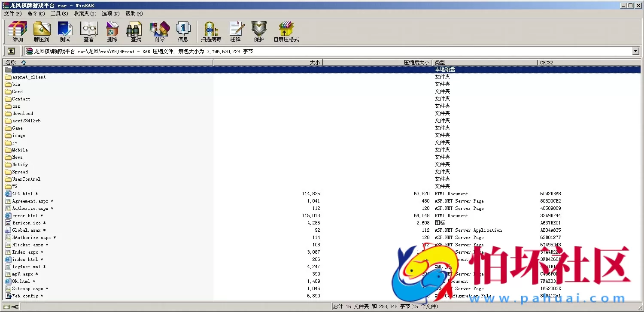Click the 扫描病毒 (Virus Scan) icon
The height and width of the screenshot is (312, 644).
(211, 32)
